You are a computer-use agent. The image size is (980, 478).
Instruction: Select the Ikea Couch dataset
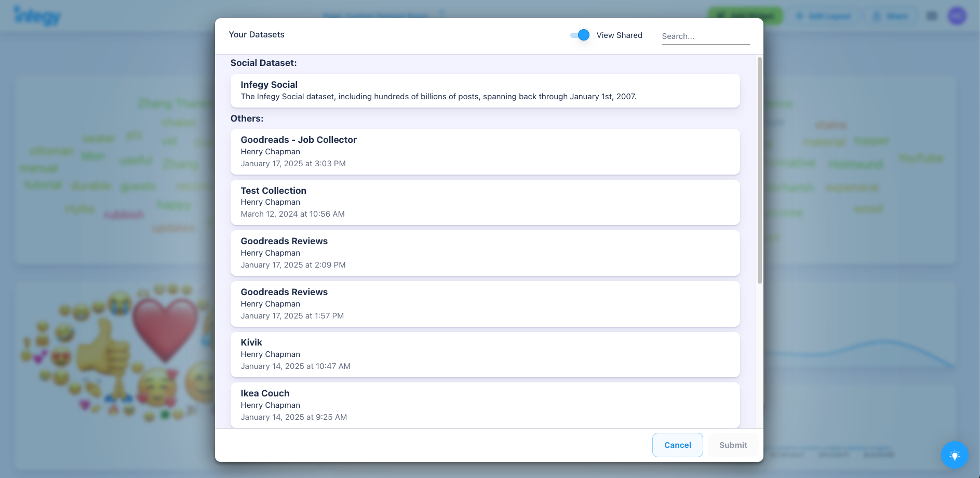(485, 405)
